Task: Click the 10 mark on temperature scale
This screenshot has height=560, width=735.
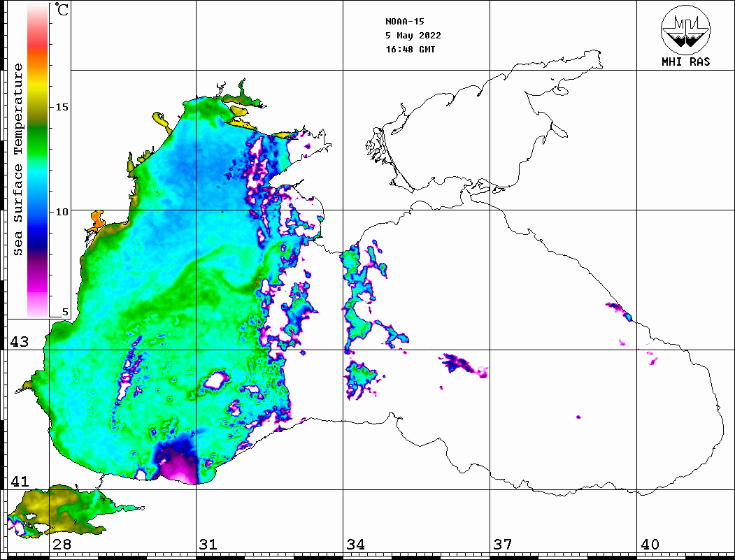Action: click(x=62, y=212)
